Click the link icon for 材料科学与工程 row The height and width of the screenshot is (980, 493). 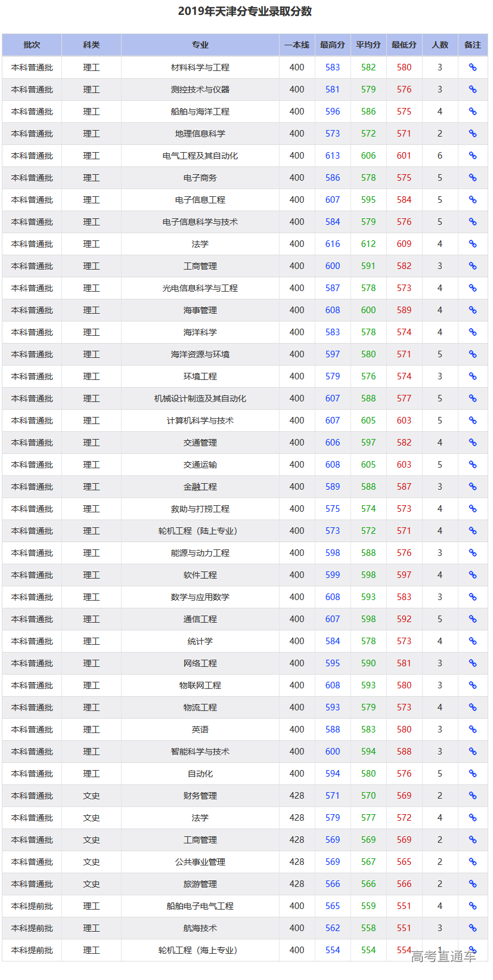pos(472,67)
